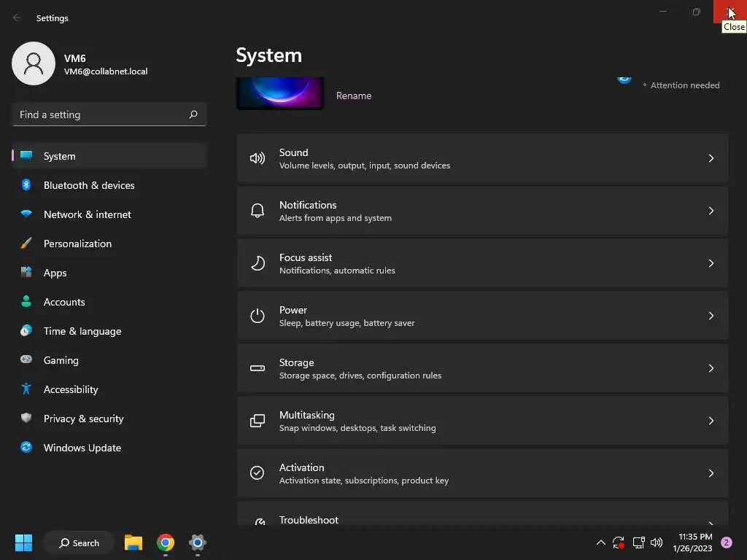The width and height of the screenshot is (747, 560).
Task: Show hidden icons in system tray
Action: pyautogui.click(x=601, y=542)
